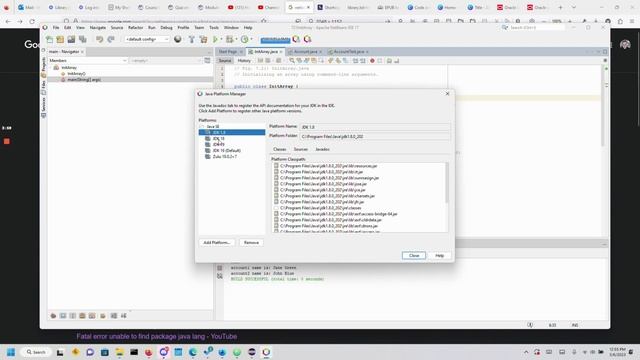This screenshot has height=360, width=640.
Task: Click the Remove button in Platform Manager
Action: 251,242
